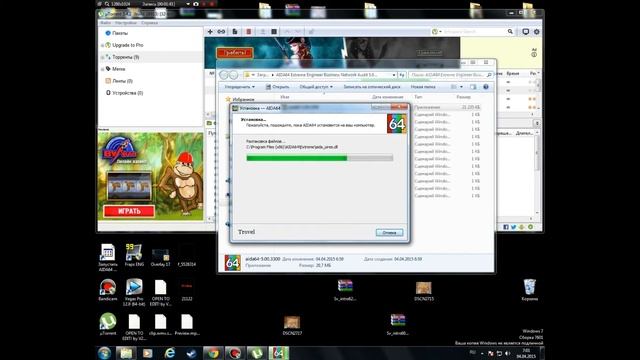Click the blue help icon in Explorer
The image size is (640, 360).
click(x=486, y=87)
